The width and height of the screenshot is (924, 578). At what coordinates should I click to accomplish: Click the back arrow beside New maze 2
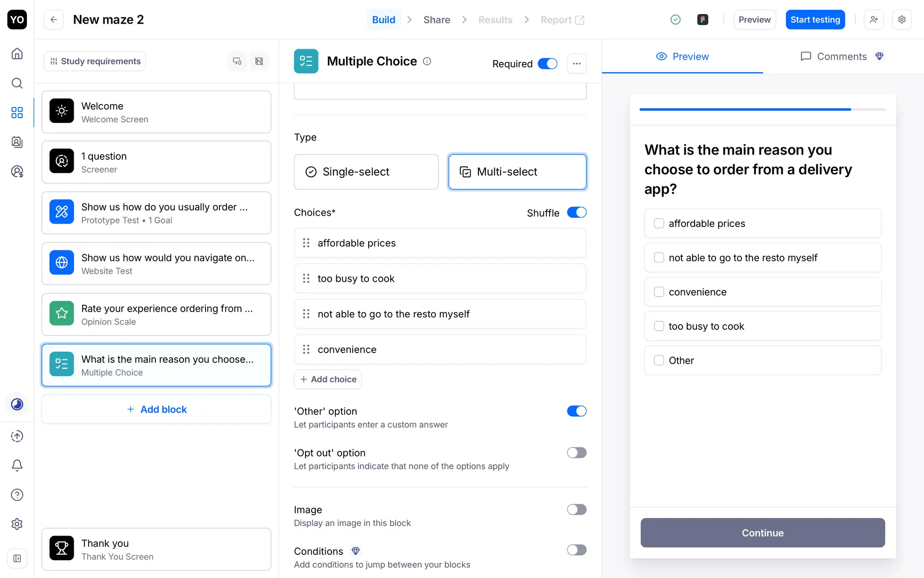[53, 20]
